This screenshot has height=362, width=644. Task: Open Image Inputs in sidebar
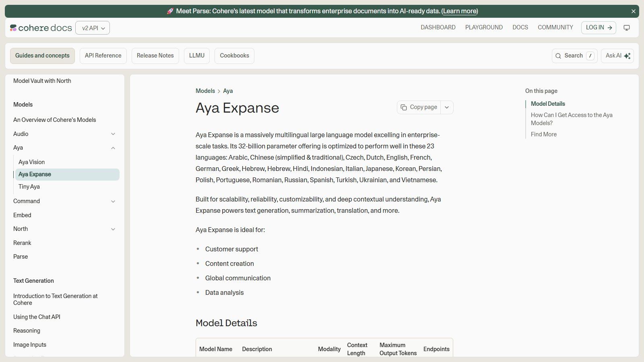point(30,345)
